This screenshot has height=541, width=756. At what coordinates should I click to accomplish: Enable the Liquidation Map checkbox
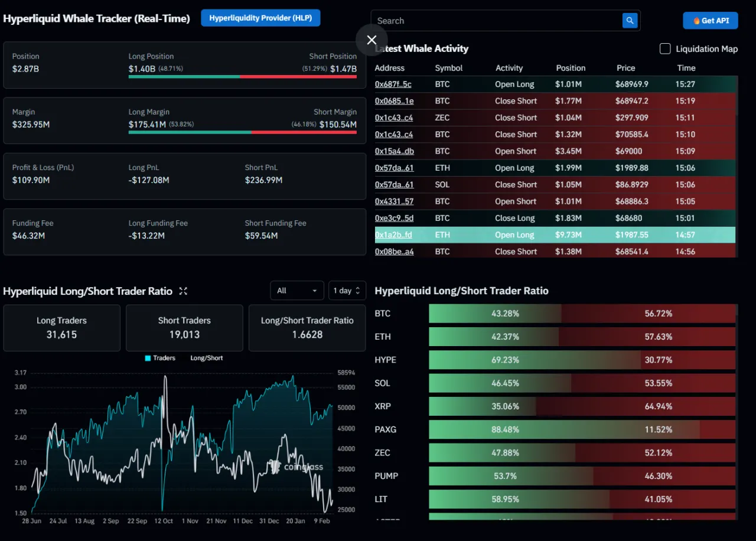pos(665,49)
